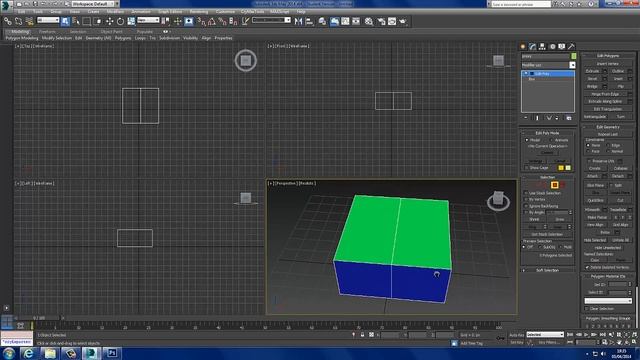Screen dimensions: 640x360
Task: Click the Unlink Selection tool
Action: (x=18, y=21)
